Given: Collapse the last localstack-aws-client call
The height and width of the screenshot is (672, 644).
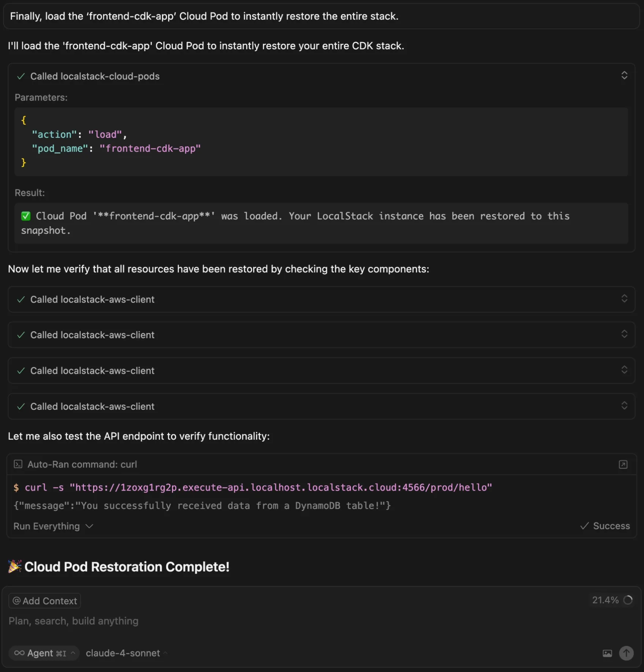Looking at the screenshot, I should [x=624, y=406].
